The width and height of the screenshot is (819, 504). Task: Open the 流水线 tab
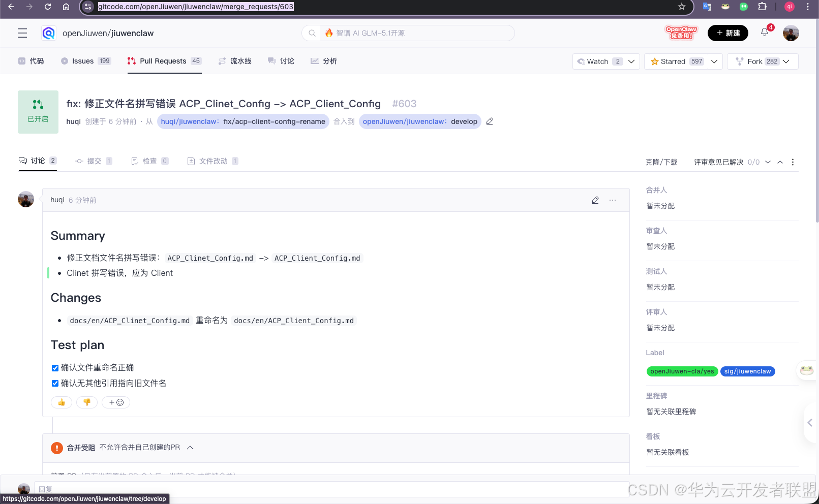pyautogui.click(x=235, y=61)
